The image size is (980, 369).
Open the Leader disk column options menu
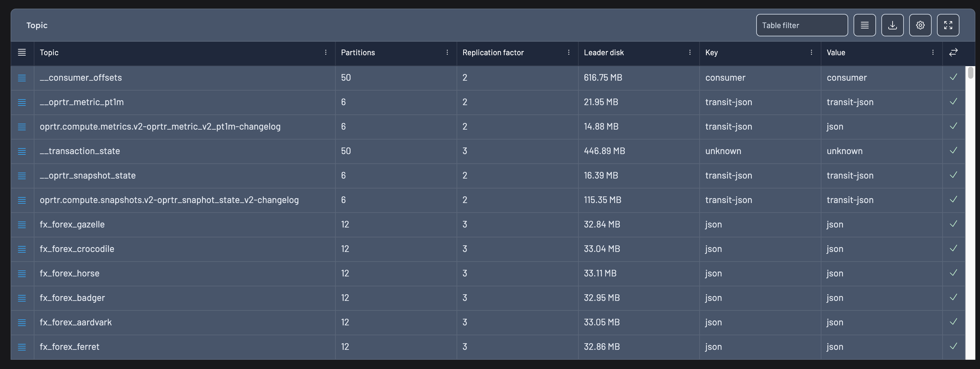click(690, 53)
